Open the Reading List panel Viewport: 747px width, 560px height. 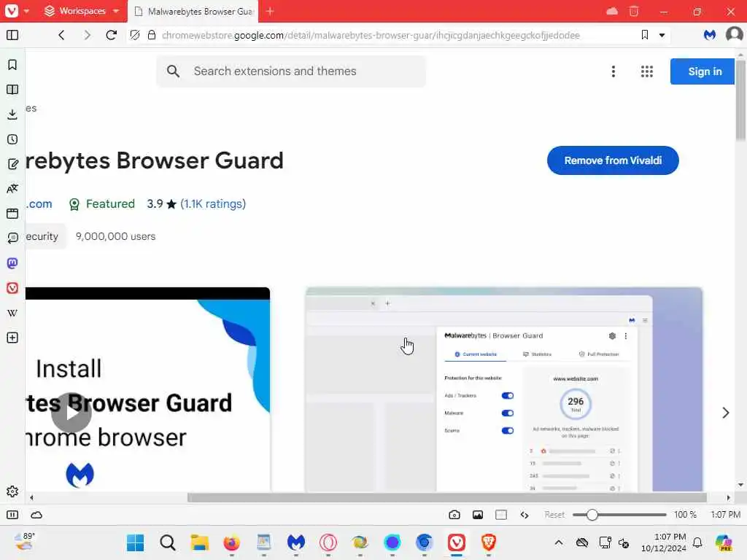point(12,90)
